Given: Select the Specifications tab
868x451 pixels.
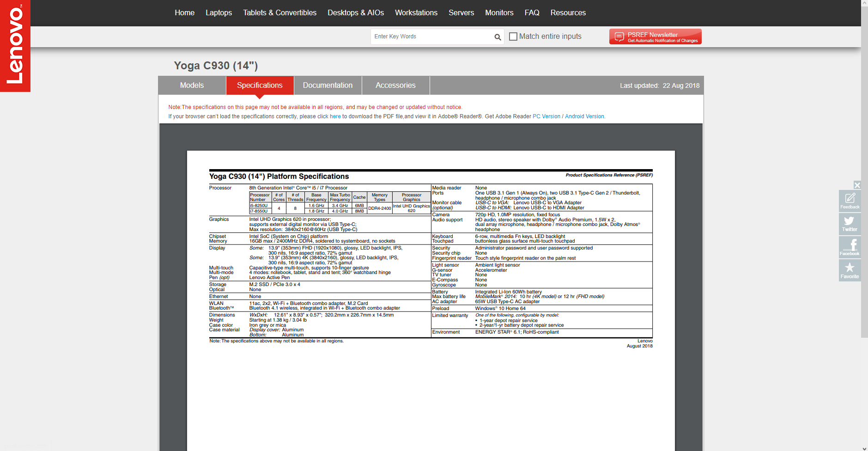Looking at the screenshot, I should 260,85.
